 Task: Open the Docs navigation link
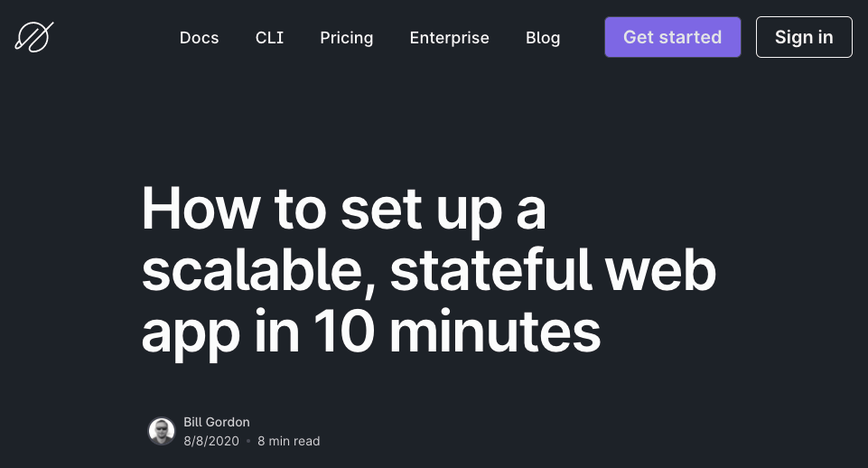(x=200, y=38)
